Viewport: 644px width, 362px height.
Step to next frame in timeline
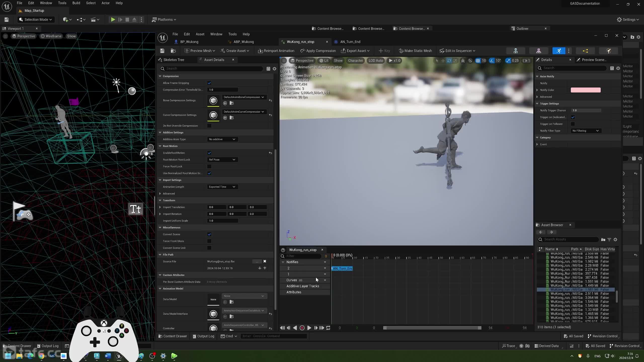click(x=316, y=328)
